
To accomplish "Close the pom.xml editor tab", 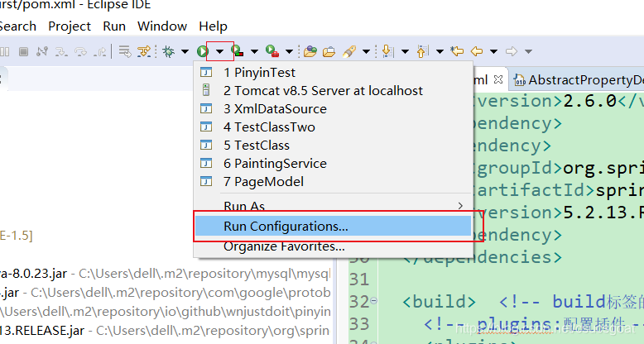I will tap(498, 79).
